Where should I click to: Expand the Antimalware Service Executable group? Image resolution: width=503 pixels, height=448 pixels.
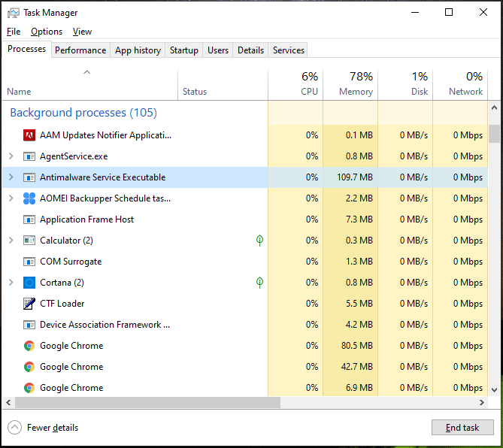tap(11, 177)
